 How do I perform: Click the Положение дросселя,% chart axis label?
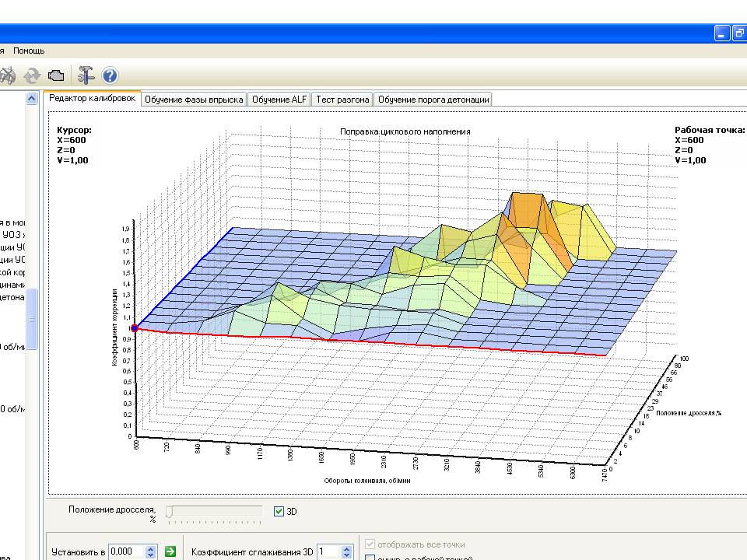point(689,413)
